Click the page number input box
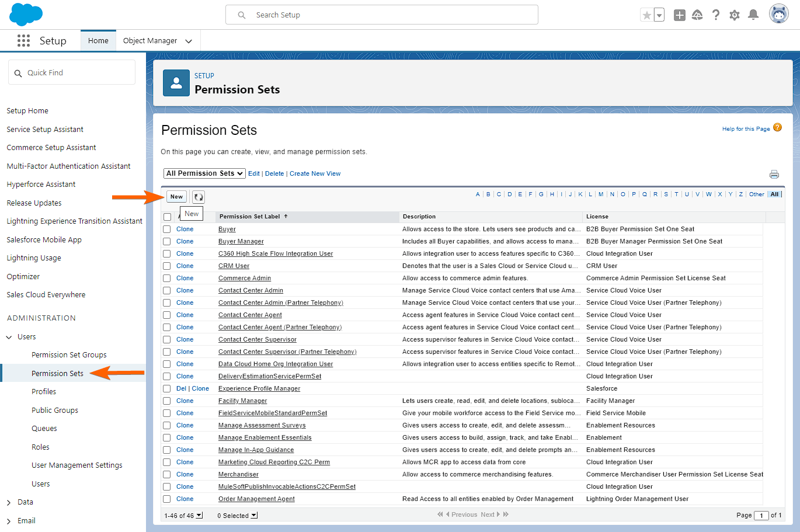 (x=761, y=515)
